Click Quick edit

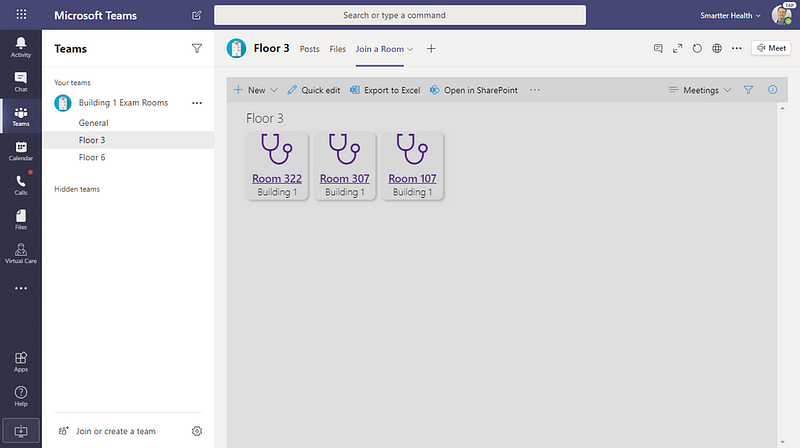click(x=313, y=90)
